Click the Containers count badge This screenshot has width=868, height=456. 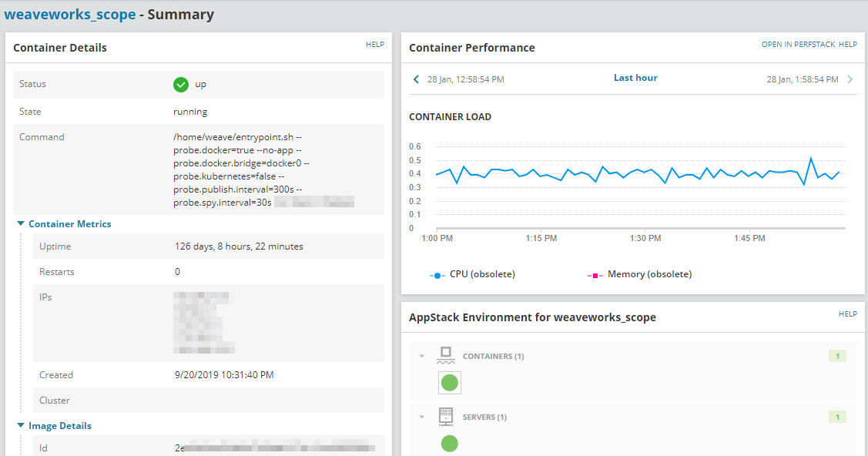tap(837, 356)
